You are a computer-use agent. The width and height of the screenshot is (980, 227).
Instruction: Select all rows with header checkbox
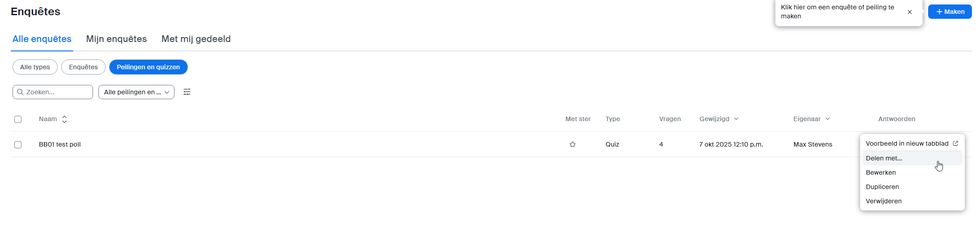[x=18, y=119]
